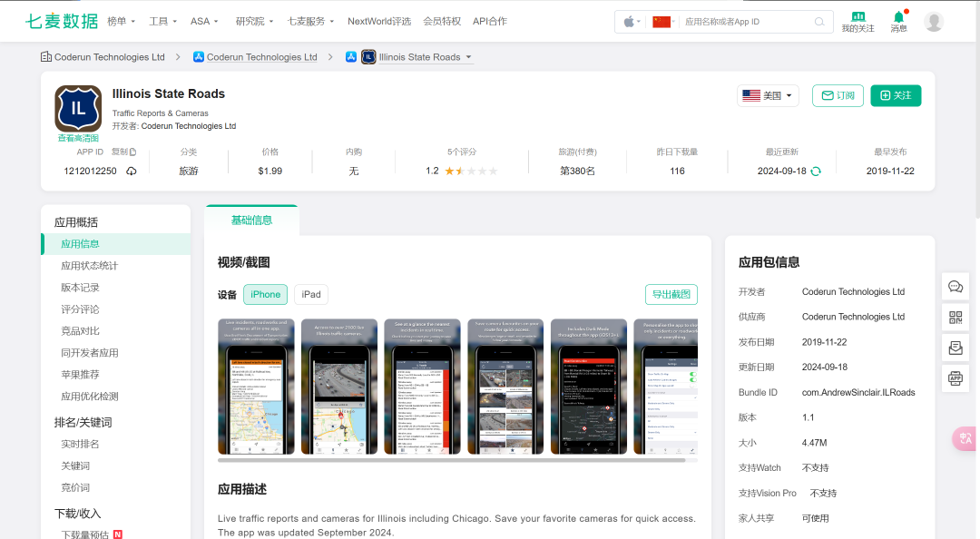Open the Dark Mode screenshot thumbnail

(x=589, y=387)
